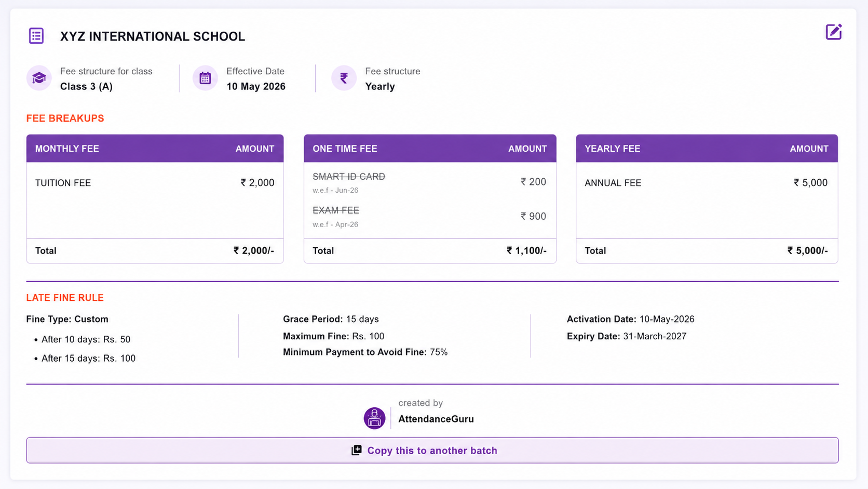The height and width of the screenshot is (489, 868).
Task: Select Maximum Fine: Rs. 100
Action: click(x=334, y=336)
